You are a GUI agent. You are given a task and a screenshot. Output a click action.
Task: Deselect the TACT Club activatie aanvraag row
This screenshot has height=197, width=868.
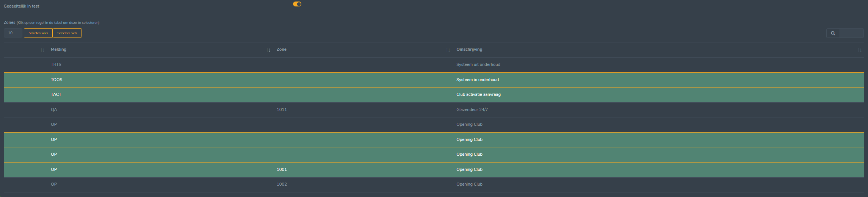click(434, 95)
